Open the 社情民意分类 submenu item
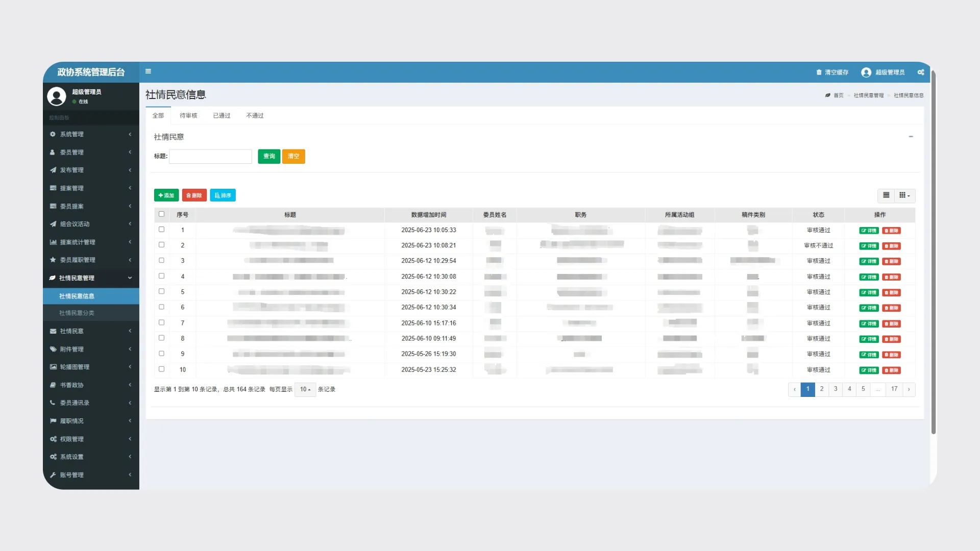 click(77, 313)
